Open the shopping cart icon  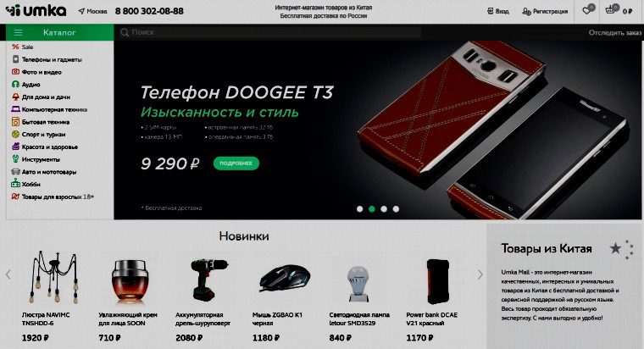pos(611,10)
